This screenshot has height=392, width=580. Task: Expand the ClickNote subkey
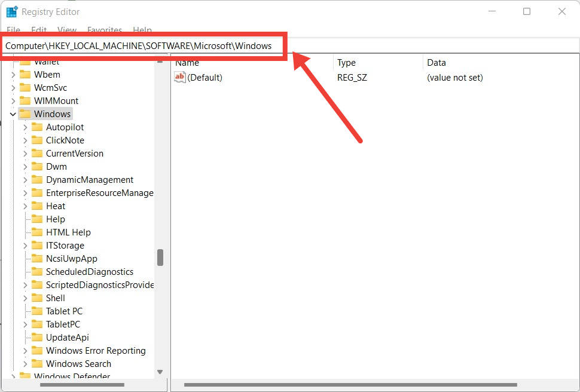pyautogui.click(x=25, y=140)
